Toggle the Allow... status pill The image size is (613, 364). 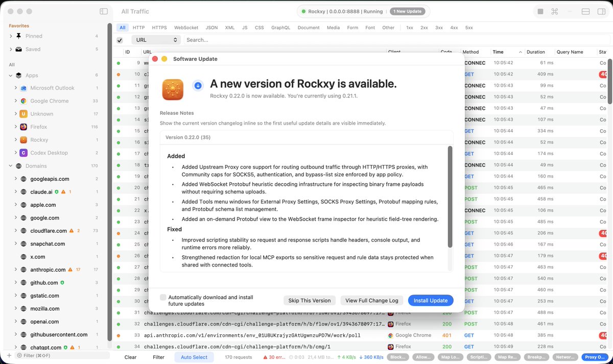(423, 357)
